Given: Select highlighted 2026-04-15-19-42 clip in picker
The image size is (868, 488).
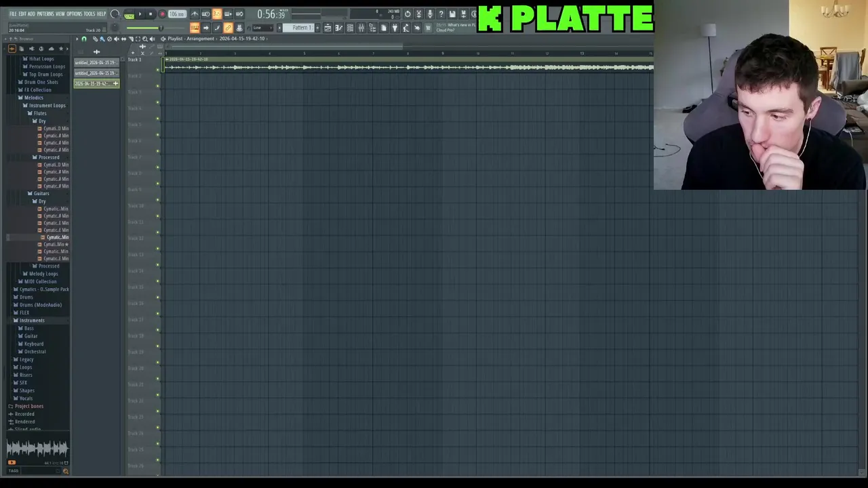Looking at the screenshot, I should click(96, 83).
